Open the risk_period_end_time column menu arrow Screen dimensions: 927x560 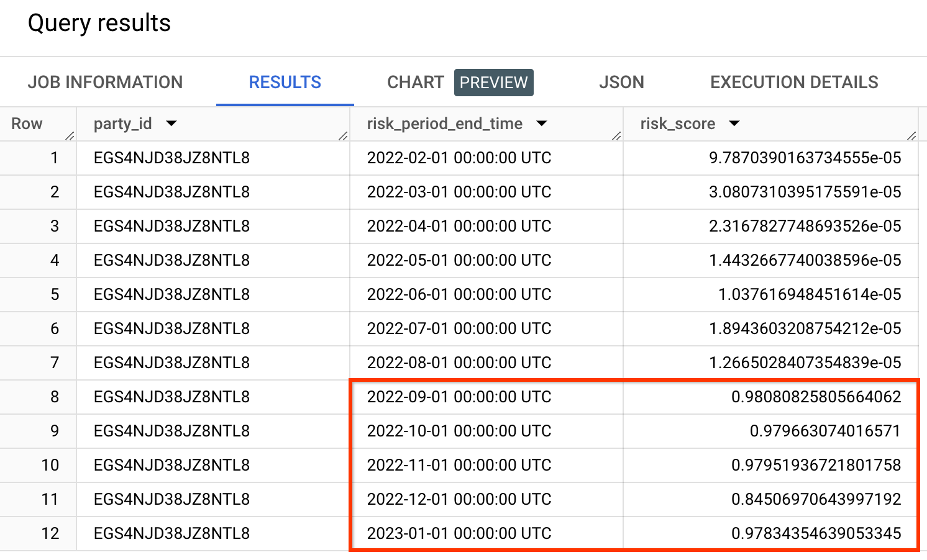541,124
